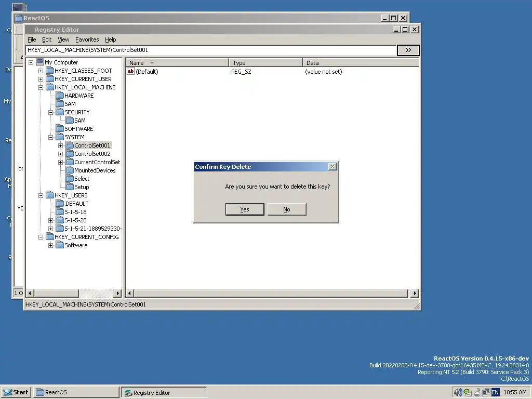
Task: Sort values by Name column header
Action: pos(177,63)
